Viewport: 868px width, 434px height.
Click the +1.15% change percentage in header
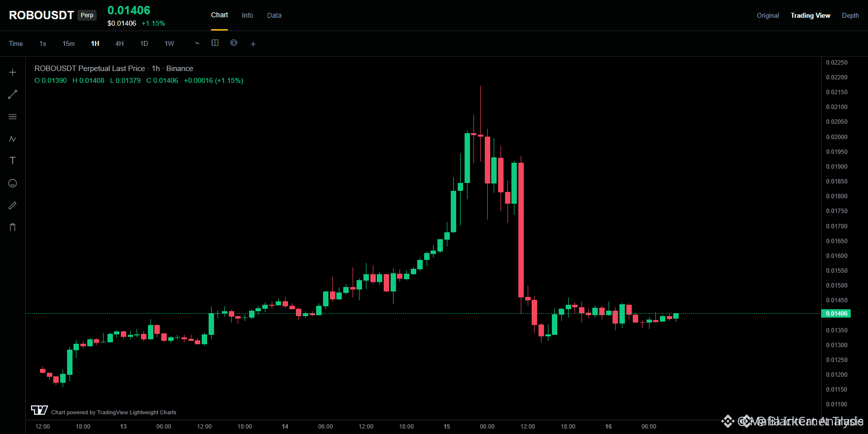(153, 23)
